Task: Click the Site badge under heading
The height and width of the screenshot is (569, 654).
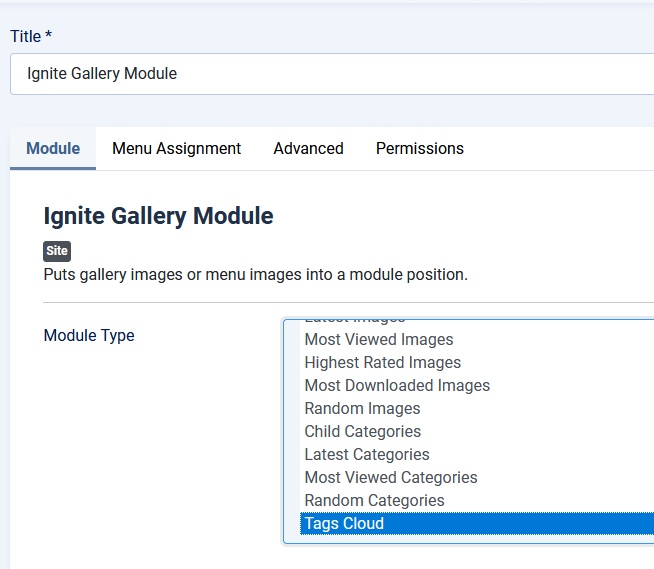Action: (57, 251)
